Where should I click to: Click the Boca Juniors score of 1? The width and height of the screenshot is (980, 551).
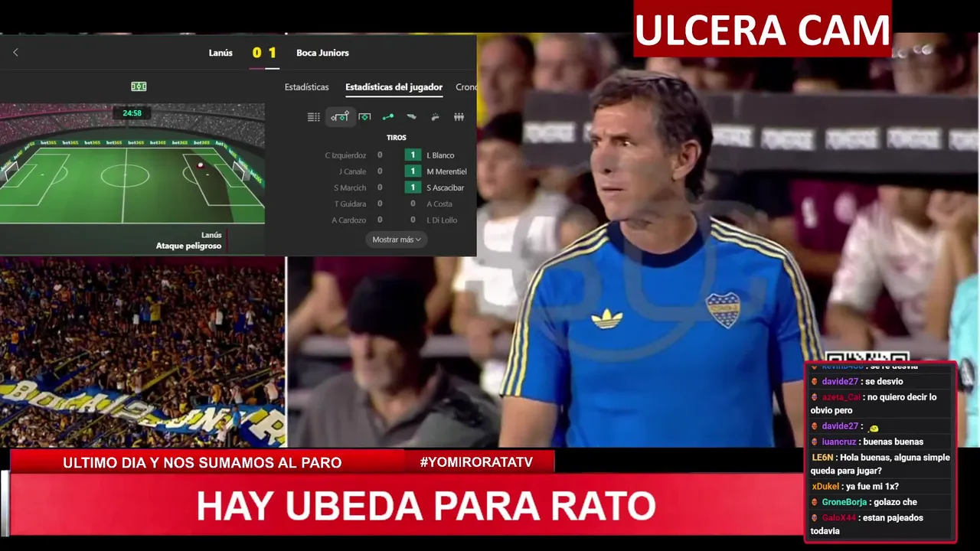tap(272, 53)
